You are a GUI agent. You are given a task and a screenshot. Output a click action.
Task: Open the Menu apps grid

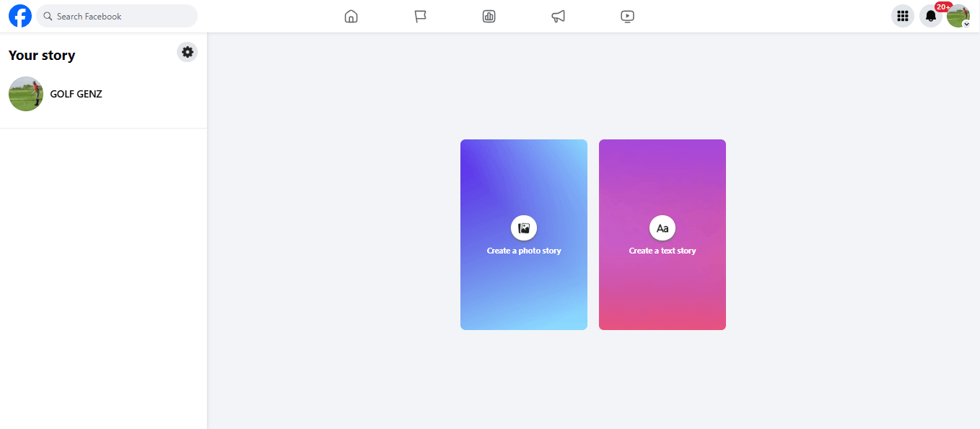(x=902, y=15)
